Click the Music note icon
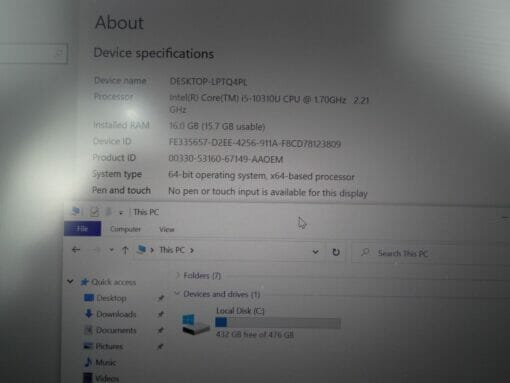 coord(88,362)
